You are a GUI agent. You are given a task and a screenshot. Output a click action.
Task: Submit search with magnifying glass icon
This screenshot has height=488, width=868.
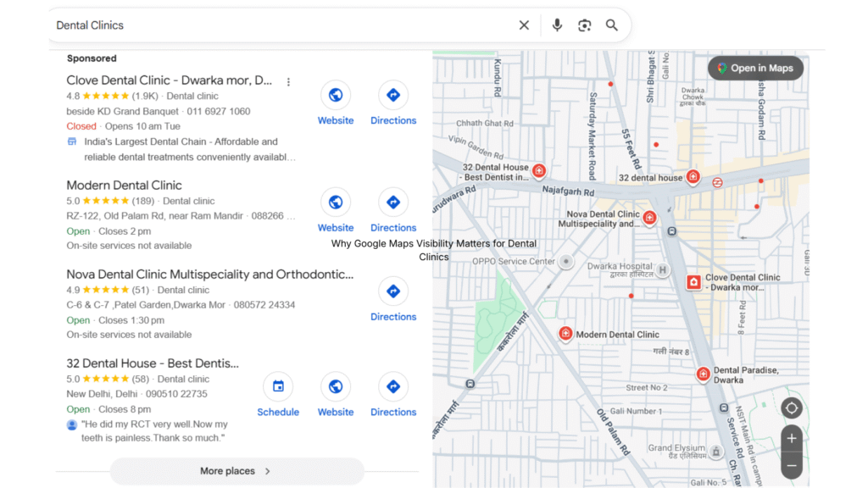pos(612,25)
